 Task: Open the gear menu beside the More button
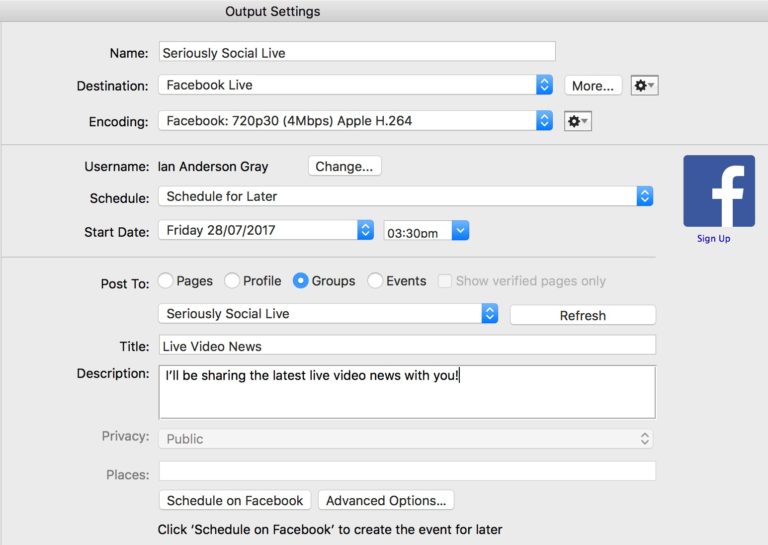point(644,86)
